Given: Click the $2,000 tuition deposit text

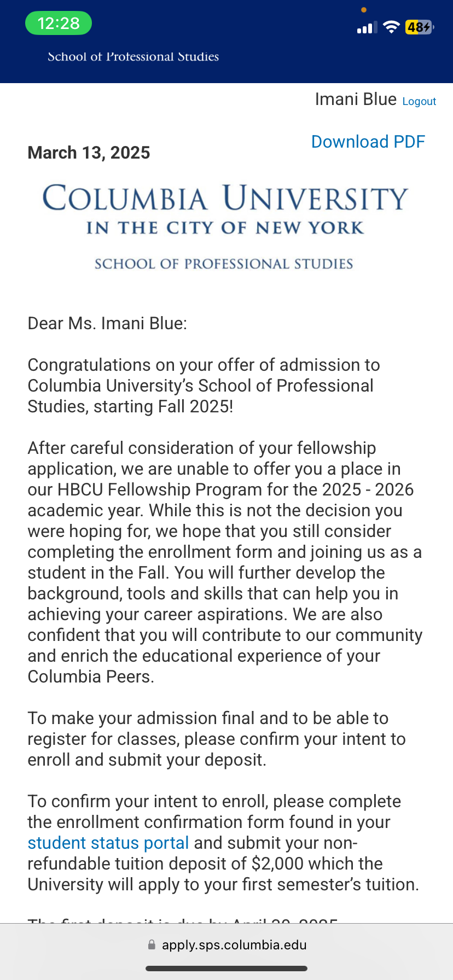Looking at the screenshot, I should tap(277, 864).
